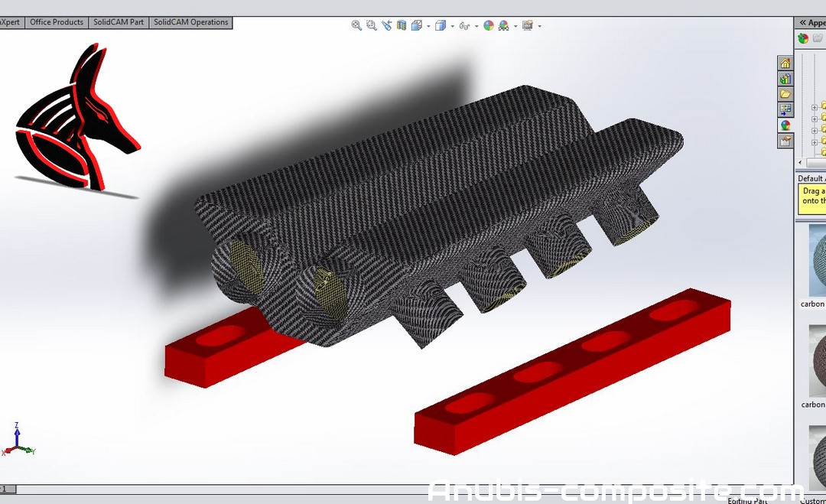Open the View Orientation dropdown arrow

[x=428, y=26]
